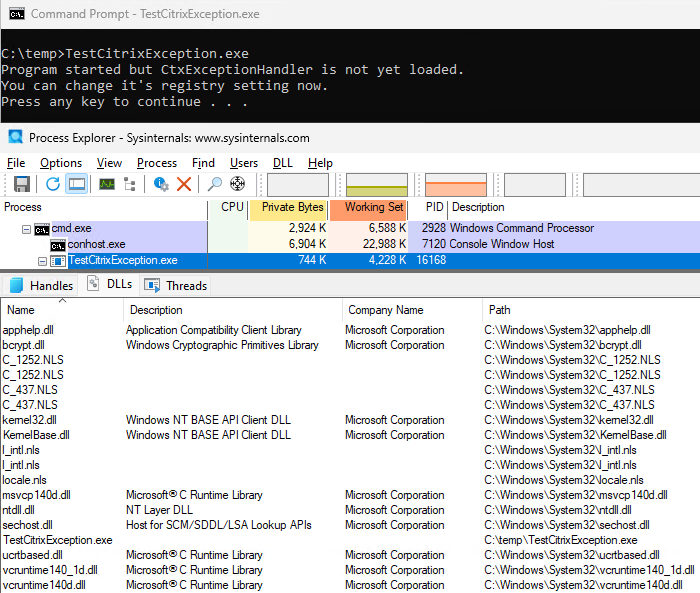This screenshot has width=700, height=593.
Task: Switch to the Threads tab
Action: [175, 285]
